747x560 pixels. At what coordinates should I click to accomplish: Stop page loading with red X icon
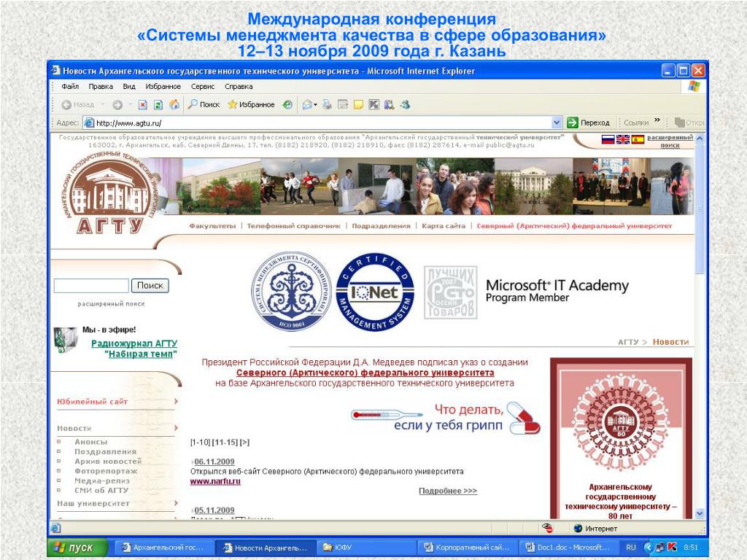pos(142,105)
